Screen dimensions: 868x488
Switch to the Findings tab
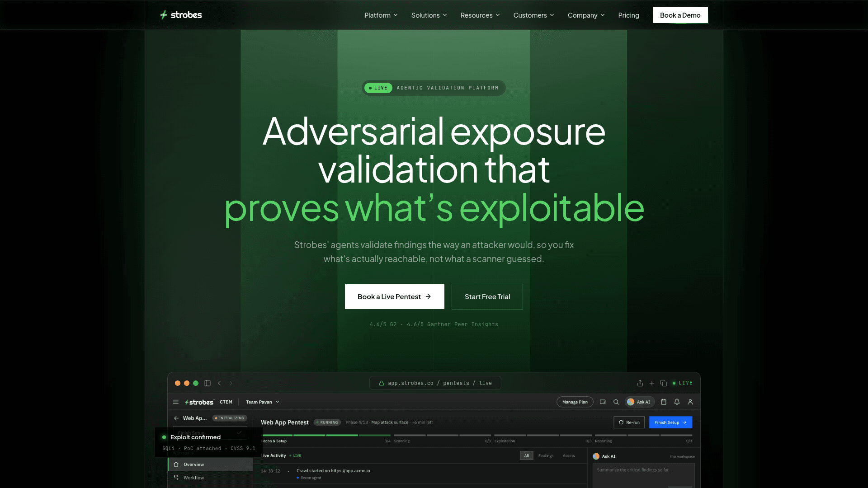546,456
